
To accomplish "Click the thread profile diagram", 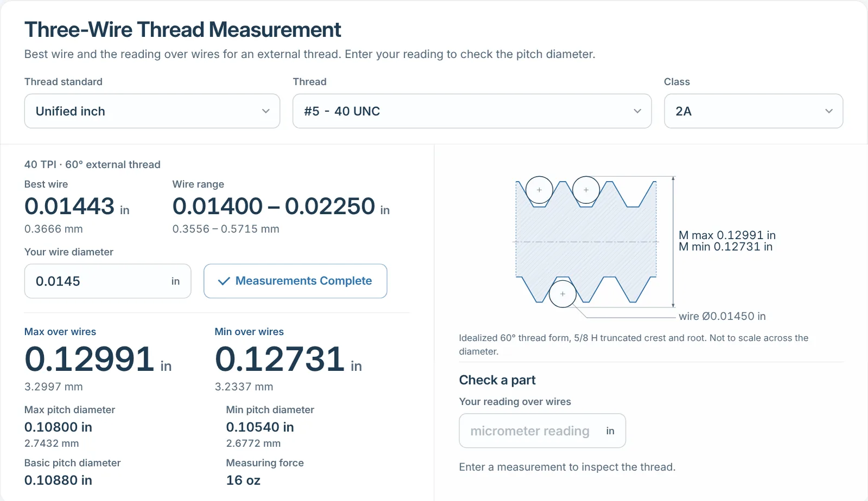I will (595, 242).
